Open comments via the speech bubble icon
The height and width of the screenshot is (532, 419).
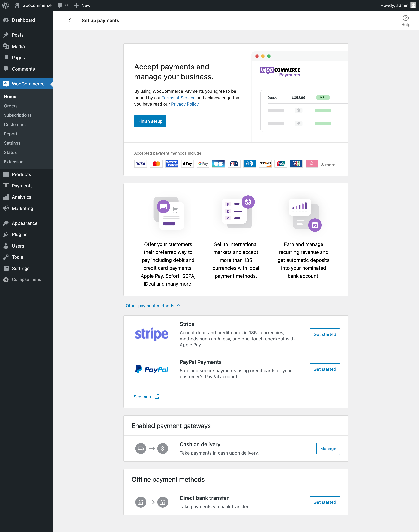tap(60, 5)
